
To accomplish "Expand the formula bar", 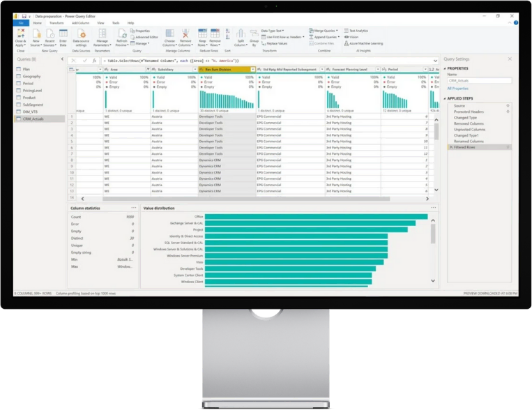I will [435, 61].
